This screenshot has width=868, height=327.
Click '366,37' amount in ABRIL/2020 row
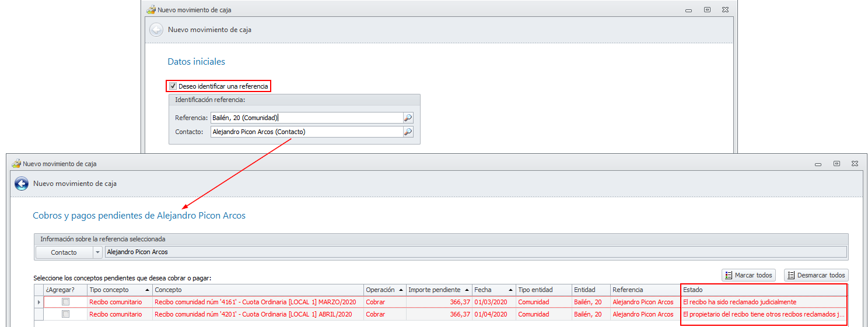439,314
